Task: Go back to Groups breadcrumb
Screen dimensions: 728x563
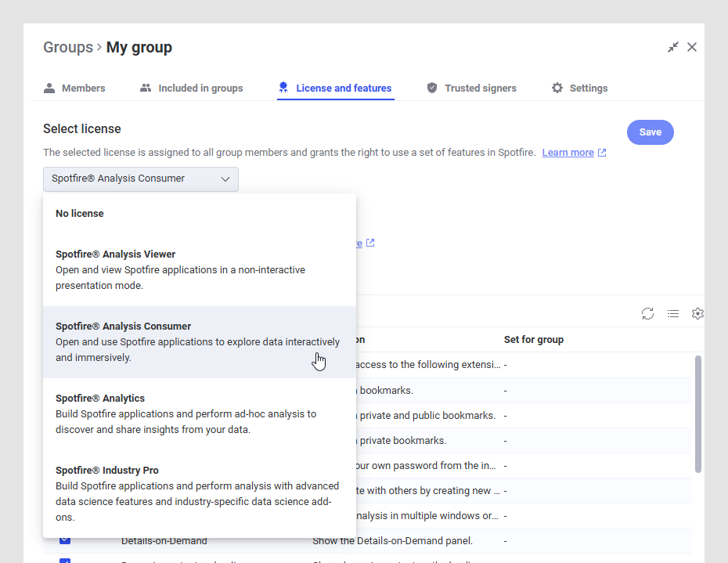Action: point(68,47)
